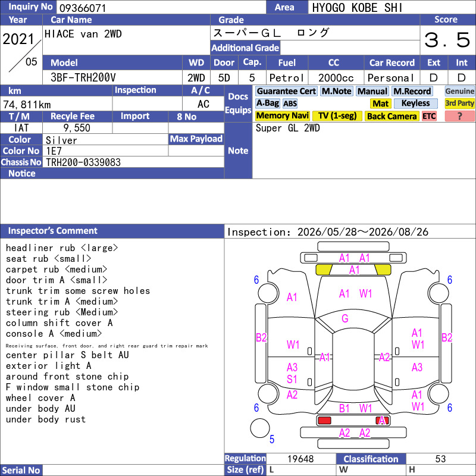Select the M.Note document badge

tap(336, 91)
